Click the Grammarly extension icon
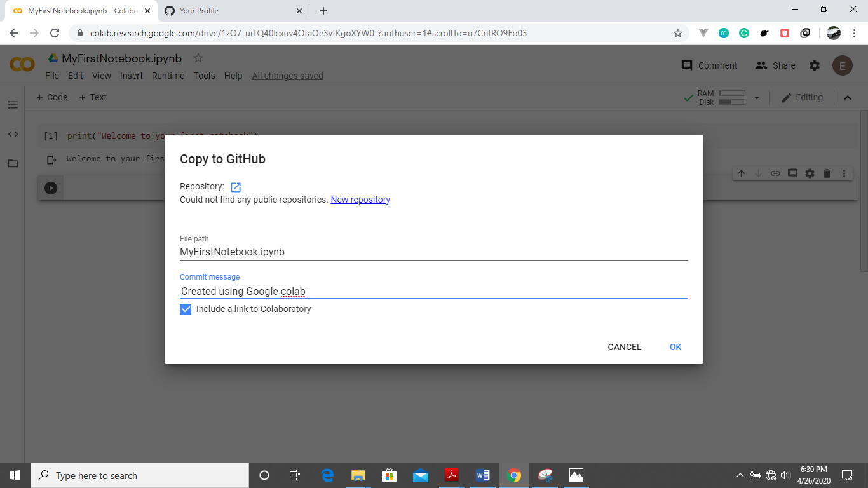The width and height of the screenshot is (868, 488). point(744,33)
